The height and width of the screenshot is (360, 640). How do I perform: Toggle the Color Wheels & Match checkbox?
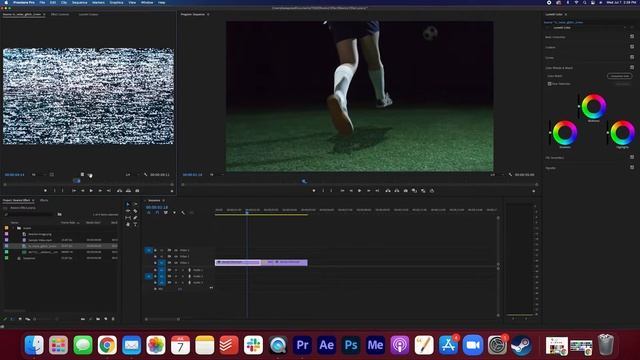pos(632,67)
